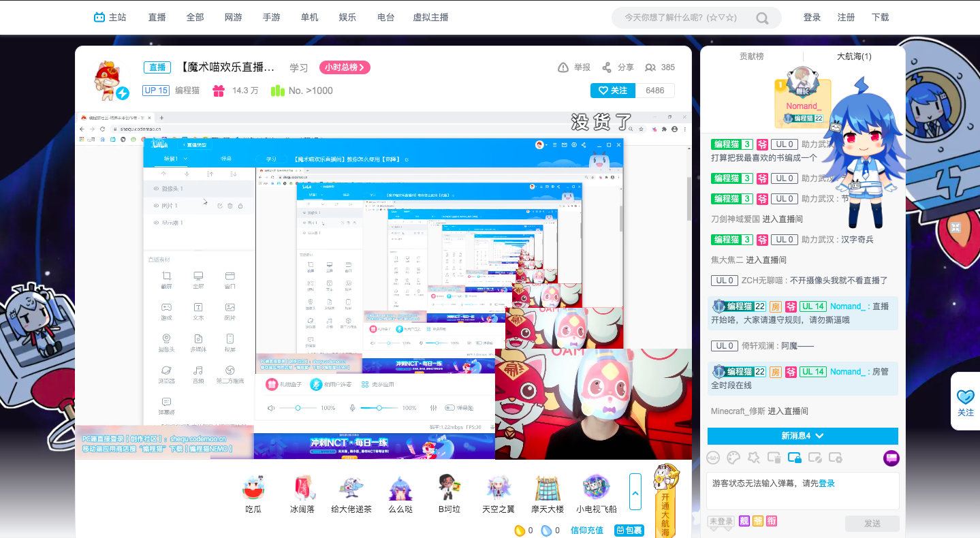Open the chat block-filter icon
This screenshot has width=980, height=538.
(815, 458)
